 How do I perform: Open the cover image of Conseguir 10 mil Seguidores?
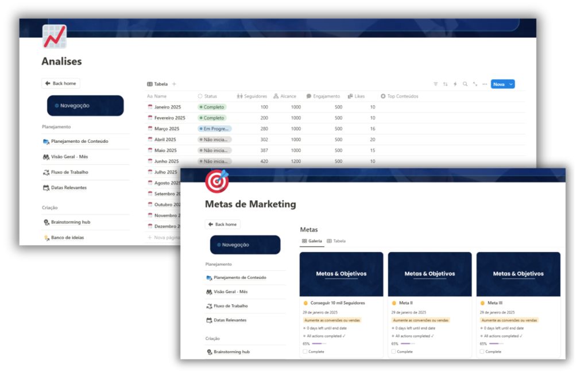(341, 274)
